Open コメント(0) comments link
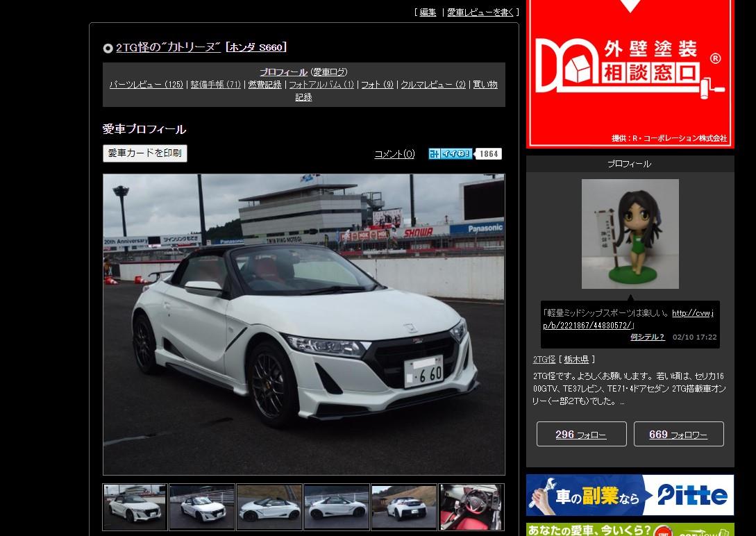The image size is (756, 536). (394, 153)
